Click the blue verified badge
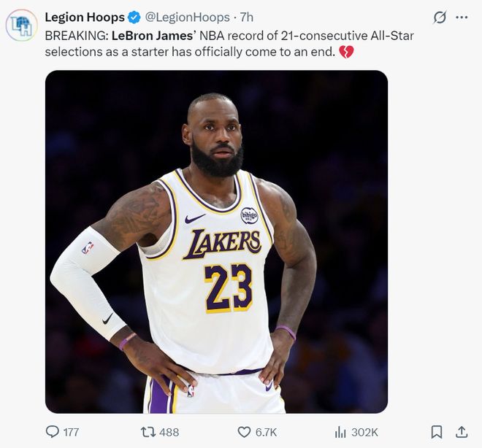The image size is (482, 448). 134,18
